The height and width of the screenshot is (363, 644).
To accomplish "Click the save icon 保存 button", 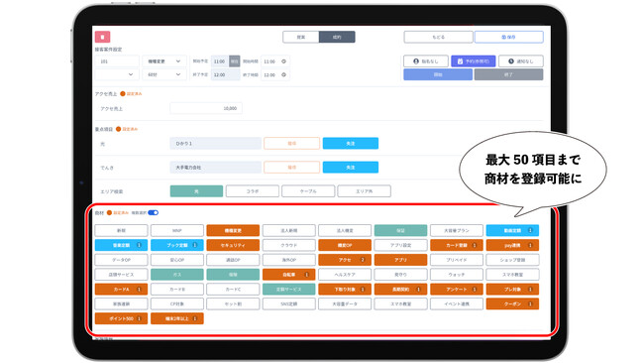I will tap(508, 37).
